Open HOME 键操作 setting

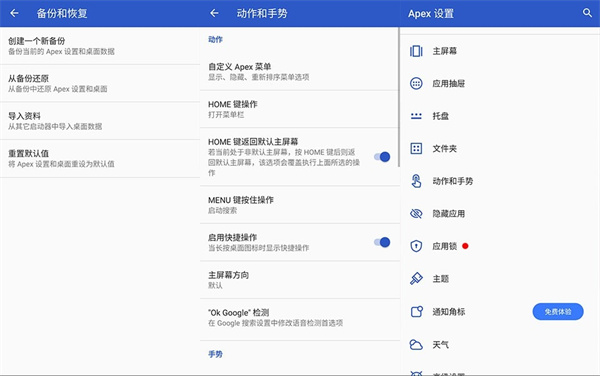pos(299,109)
